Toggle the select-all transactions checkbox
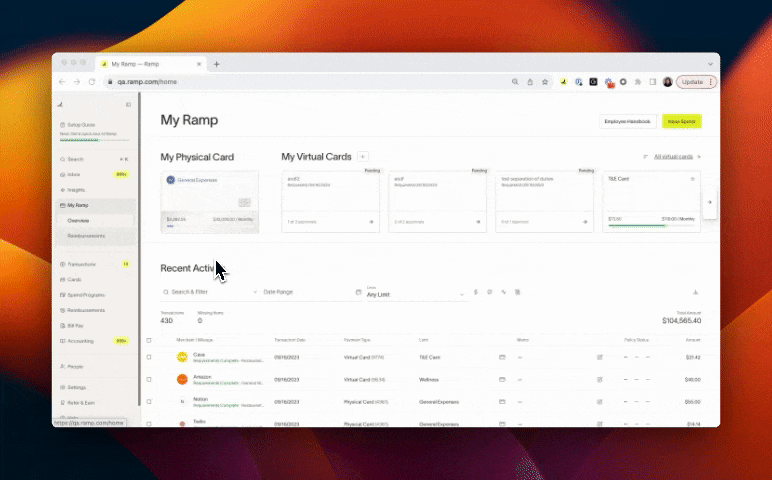This screenshot has height=480, width=772. (x=149, y=340)
